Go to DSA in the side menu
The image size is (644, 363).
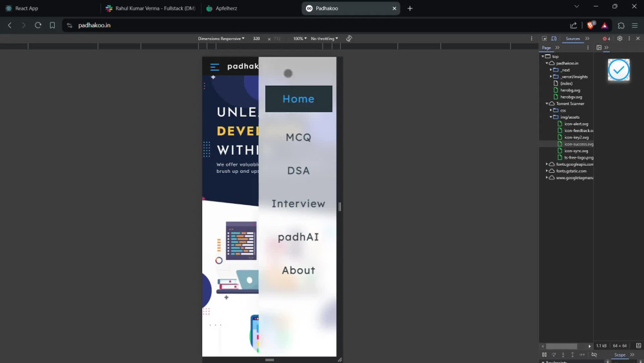click(299, 171)
